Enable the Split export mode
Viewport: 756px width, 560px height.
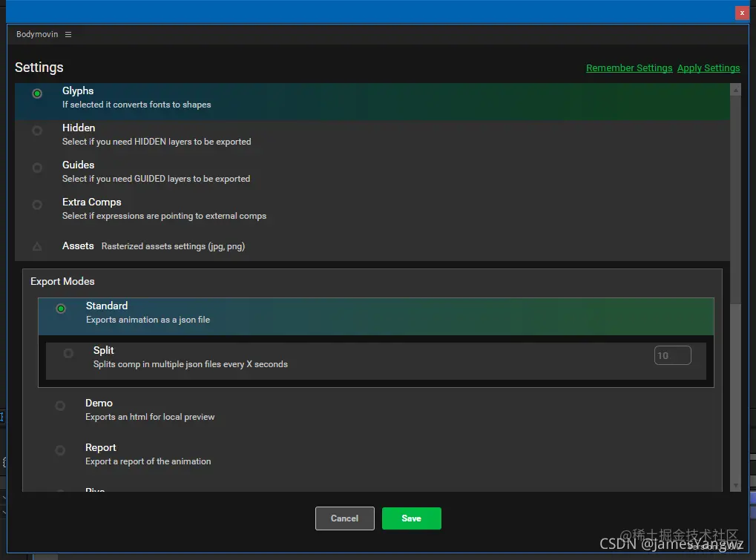68,353
